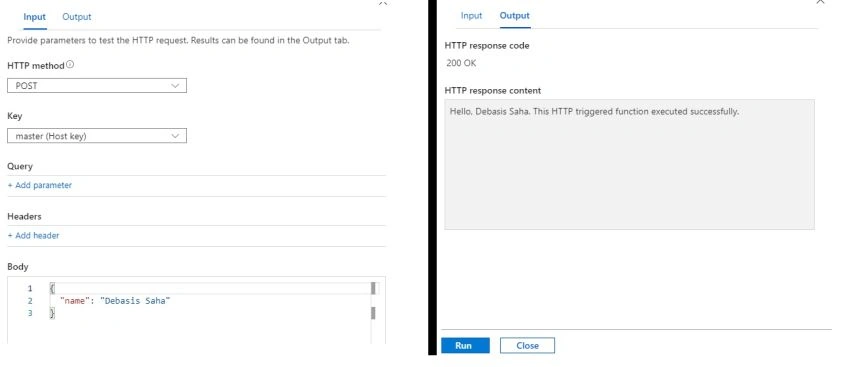
Task: Click the HTTP method info icon
Action: click(70, 65)
